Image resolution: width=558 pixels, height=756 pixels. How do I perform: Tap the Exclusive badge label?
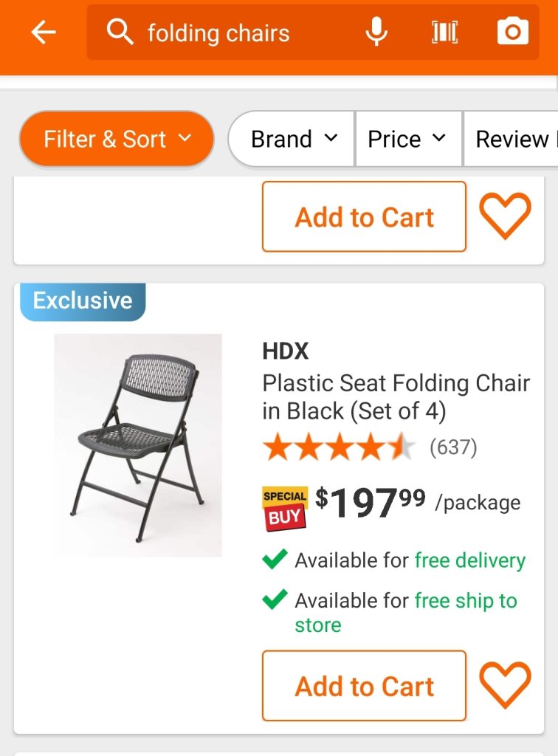pos(83,301)
